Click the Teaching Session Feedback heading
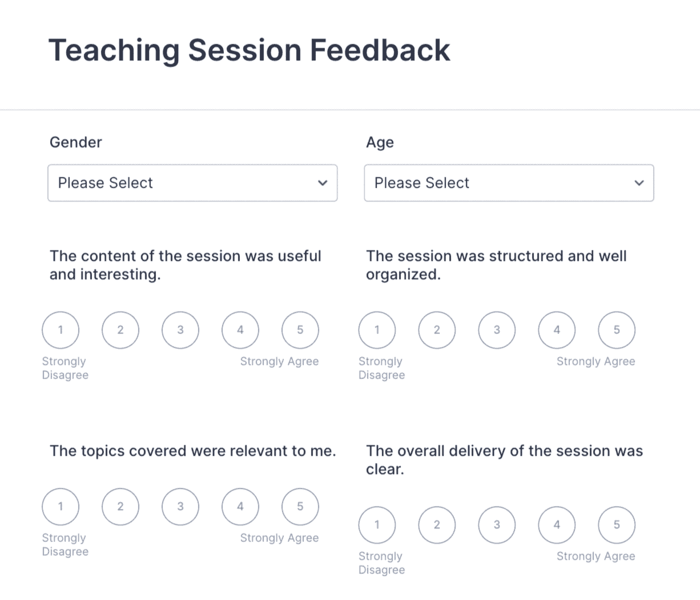Image resolution: width=700 pixels, height=600 pixels. (250, 50)
